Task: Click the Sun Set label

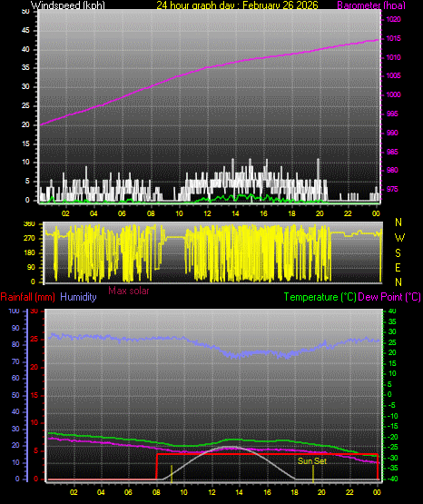Action: pyautogui.click(x=312, y=461)
